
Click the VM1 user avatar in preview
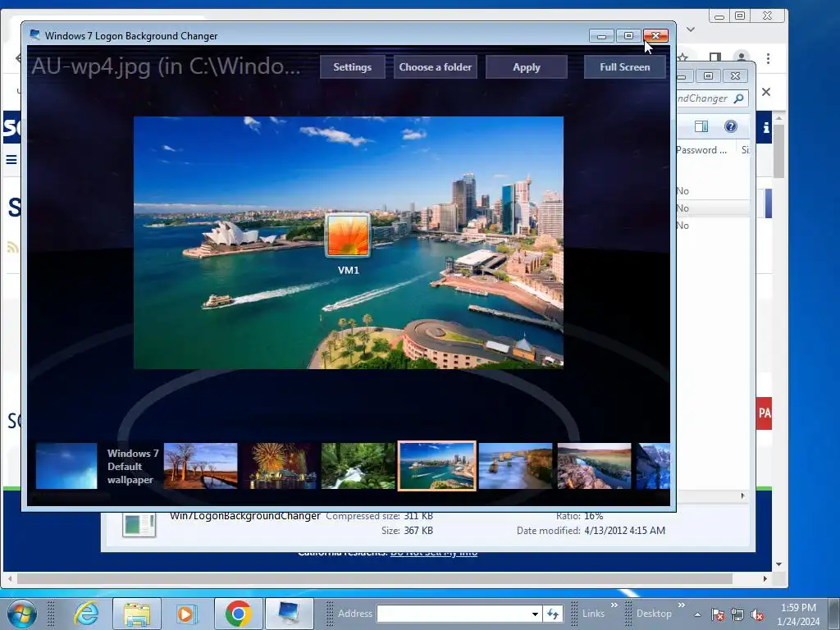(348, 235)
